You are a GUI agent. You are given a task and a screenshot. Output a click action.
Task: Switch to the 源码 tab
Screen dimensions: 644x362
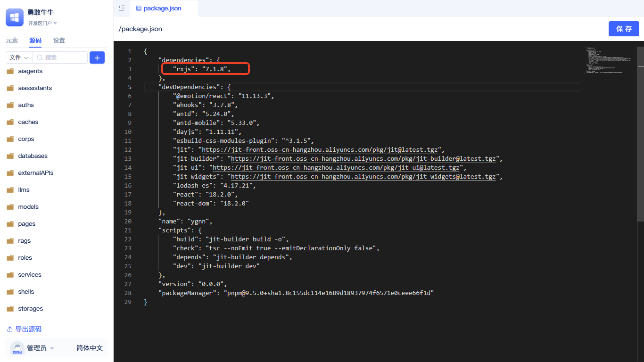click(35, 41)
